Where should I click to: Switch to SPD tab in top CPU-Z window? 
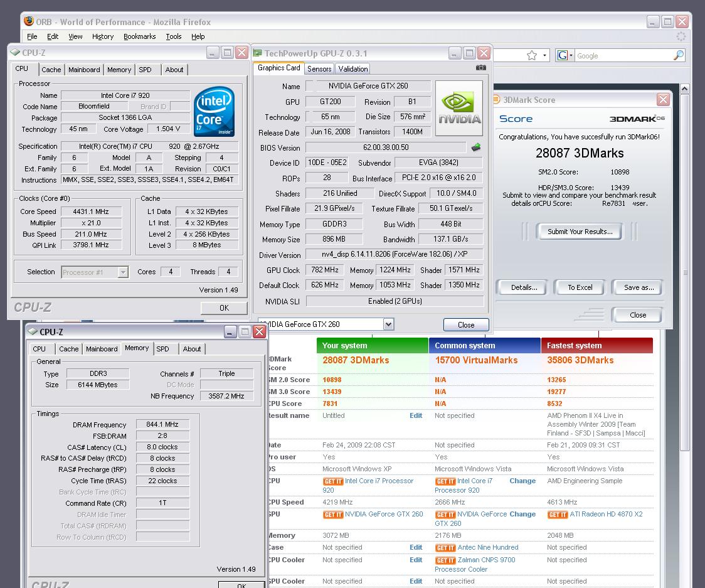146,70
